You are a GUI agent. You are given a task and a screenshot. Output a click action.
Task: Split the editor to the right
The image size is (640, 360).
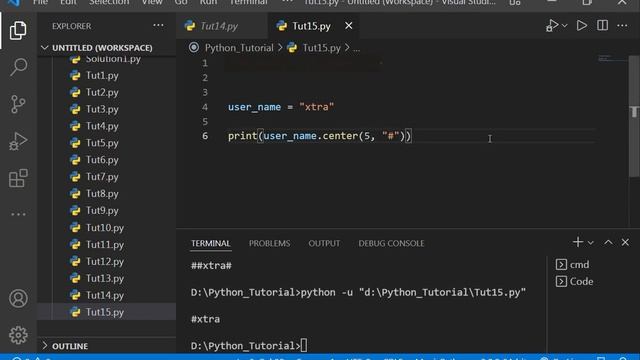(x=602, y=26)
